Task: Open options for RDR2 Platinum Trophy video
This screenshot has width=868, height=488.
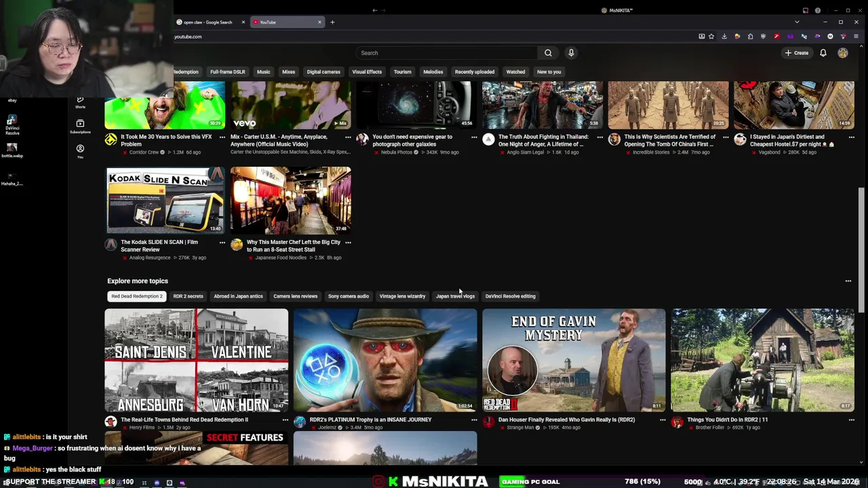Action: pyautogui.click(x=474, y=420)
